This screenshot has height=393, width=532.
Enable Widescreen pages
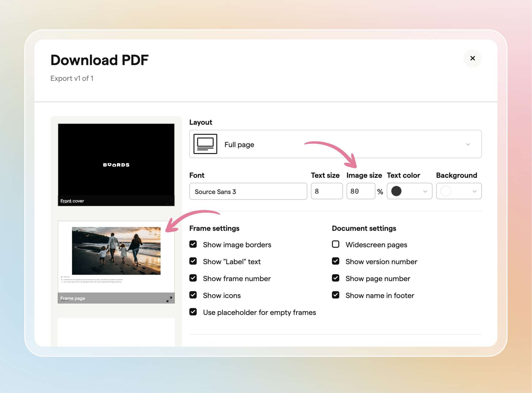point(336,244)
